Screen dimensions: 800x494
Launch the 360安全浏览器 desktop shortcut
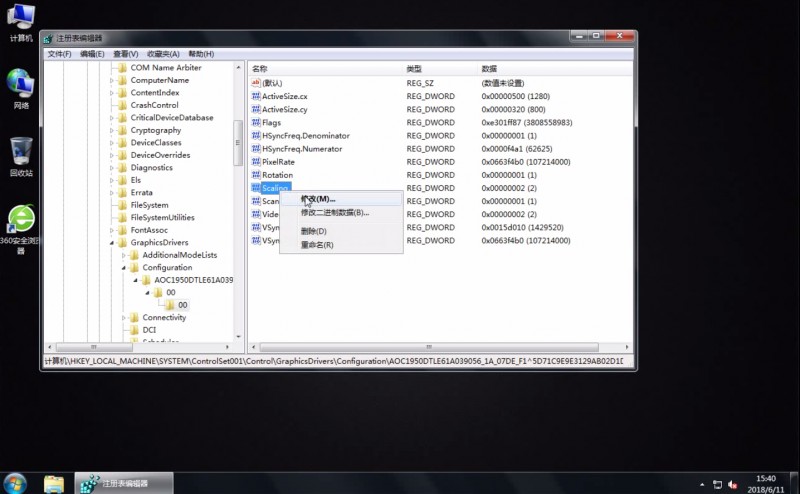[x=21, y=229]
